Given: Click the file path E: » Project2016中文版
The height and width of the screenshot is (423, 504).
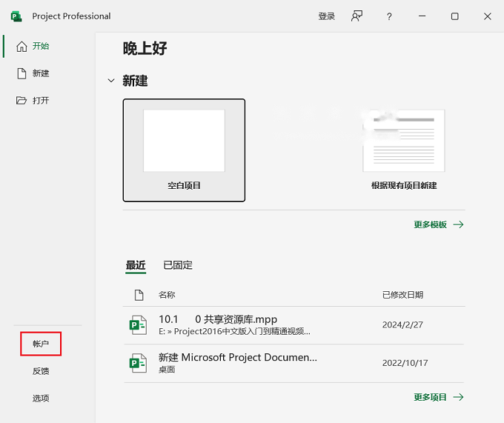Looking at the screenshot, I should (x=234, y=331).
